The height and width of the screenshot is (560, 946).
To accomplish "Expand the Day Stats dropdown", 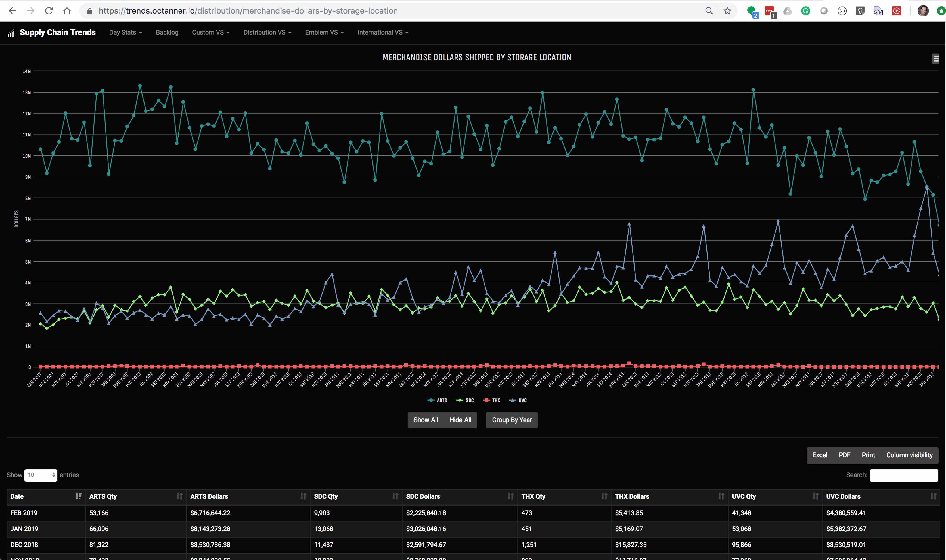I will click(125, 32).
